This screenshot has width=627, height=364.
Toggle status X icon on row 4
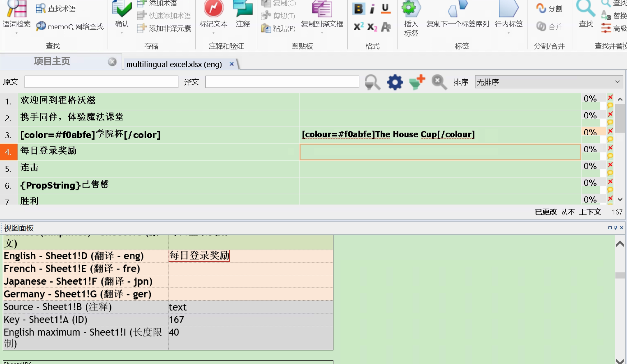pos(610,148)
